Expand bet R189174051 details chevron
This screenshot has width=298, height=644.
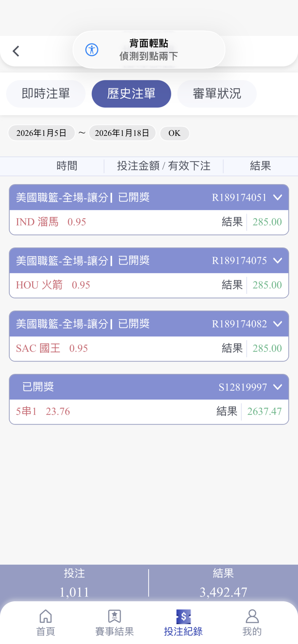tap(278, 197)
